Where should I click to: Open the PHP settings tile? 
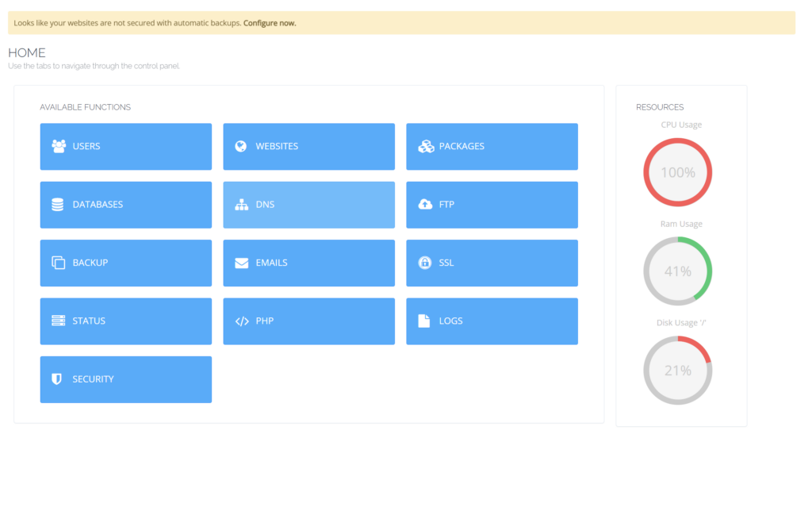[x=308, y=321]
